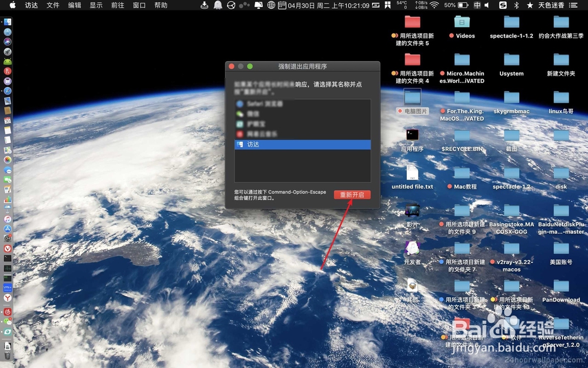Open Launchpad rocket icon in the Dock
The width and height of the screenshot is (588, 368).
coord(8,51)
